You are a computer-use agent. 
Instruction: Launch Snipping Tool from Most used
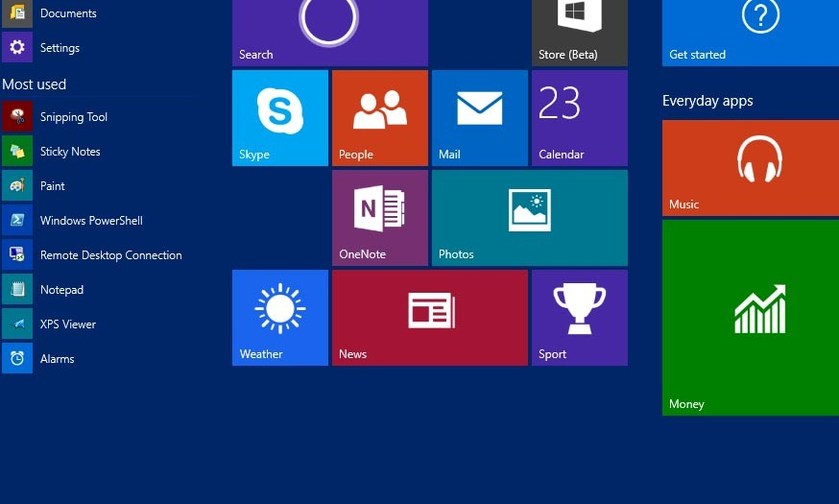[x=73, y=117]
